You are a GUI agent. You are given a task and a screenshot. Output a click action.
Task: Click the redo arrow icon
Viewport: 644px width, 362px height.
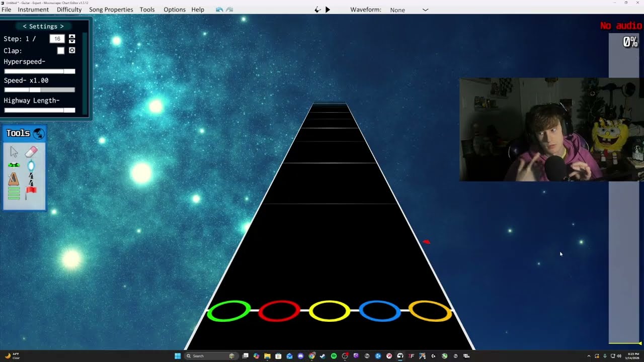pos(229,10)
